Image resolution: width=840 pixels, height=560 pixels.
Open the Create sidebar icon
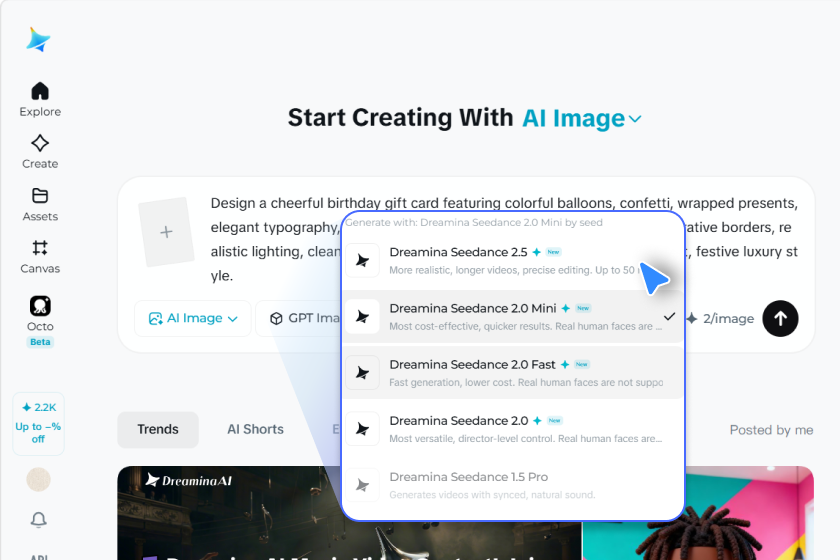coord(40,143)
